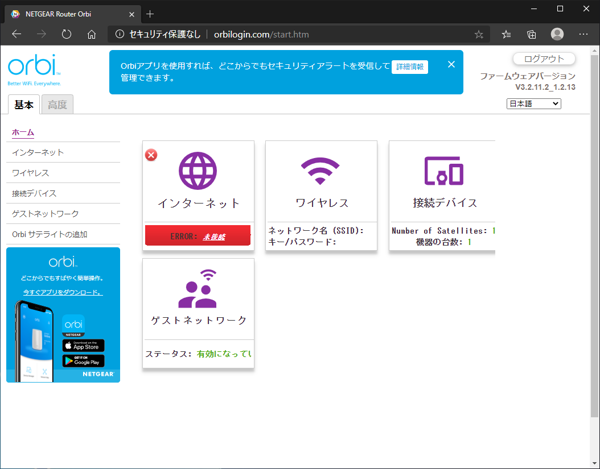The width and height of the screenshot is (600, 469).
Task: Select ホーム in the sidebar
Action: tap(23, 132)
